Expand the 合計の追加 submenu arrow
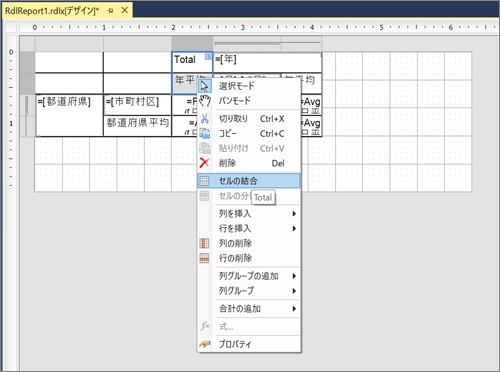Screen dimensions: 500x372 coord(294,309)
